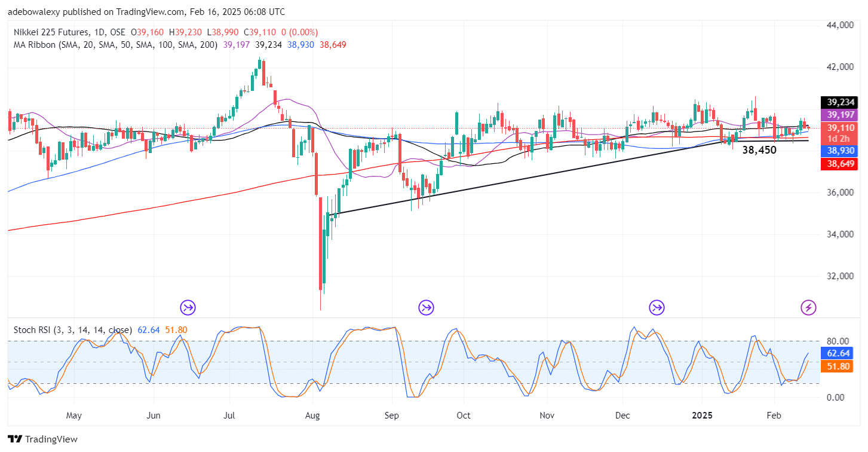The width and height of the screenshot is (868, 452).
Task: Click the February lightning event icon
Action: point(808,308)
